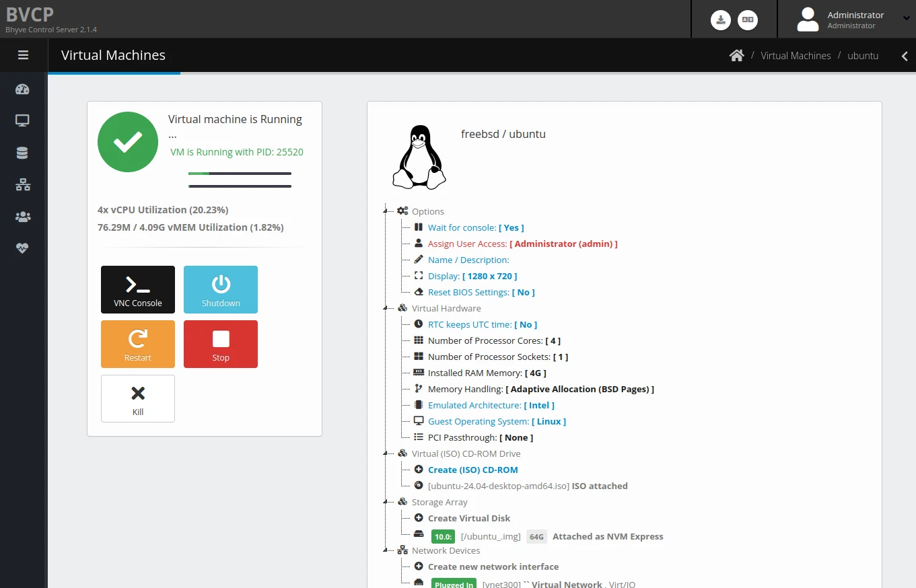Image resolution: width=916 pixels, height=588 pixels.
Task: Click Create Virtual Disk entry
Action: click(x=468, y=519)
